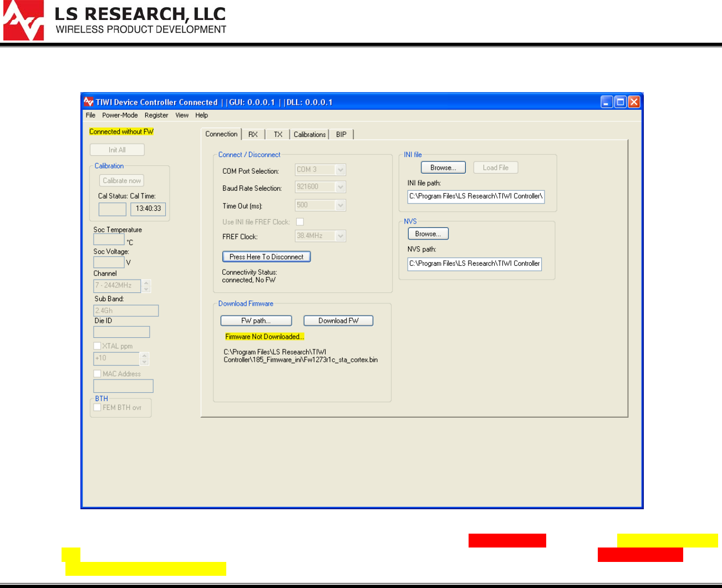Open the Register menu
The width and height of the screenshot is (722, 588).
(156, 115)
